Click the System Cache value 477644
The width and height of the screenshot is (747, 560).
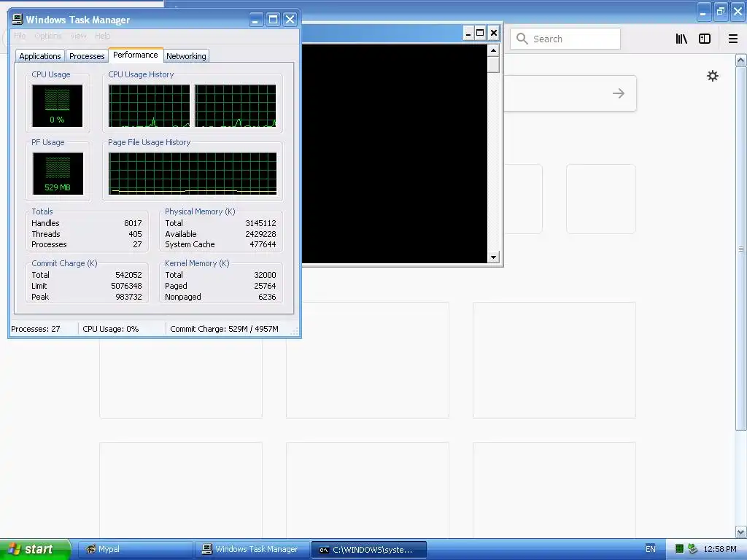tap(263, 245)
